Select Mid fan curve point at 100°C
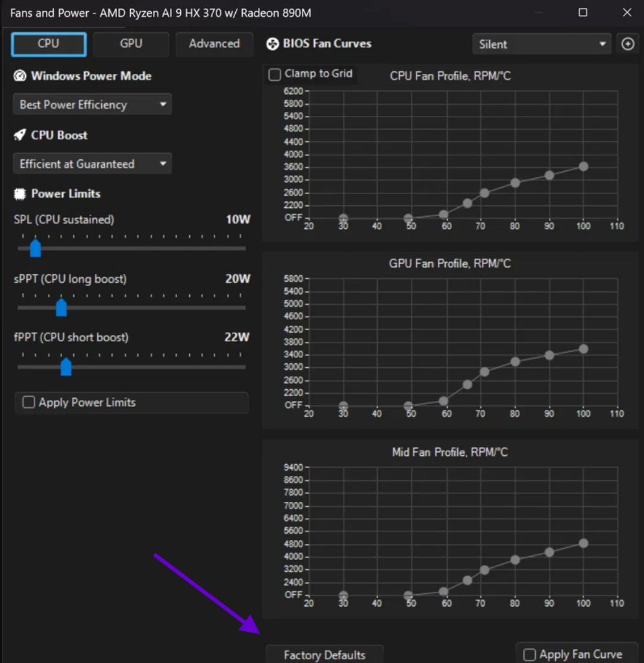This screenshot has width=644, height=663. pyautogui.click(x=584, y=543)
